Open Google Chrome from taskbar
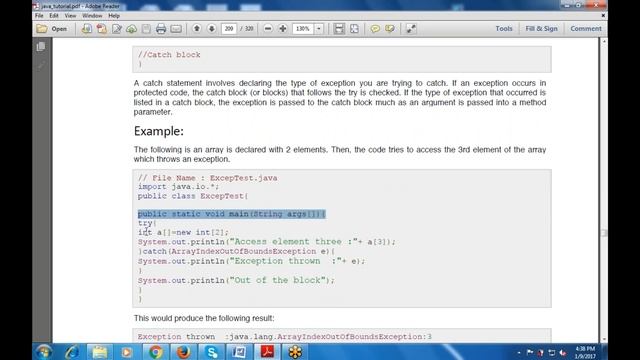The width and height of the screenshot is (640, 360). (x=156, y=351)
